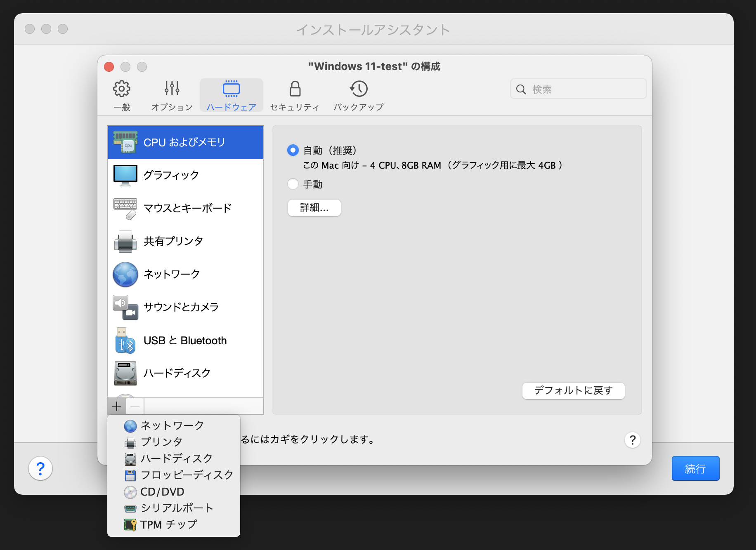Select the ハードディスク sidebar item
Viewport: 756px width, 550px height.
[176, 373]
